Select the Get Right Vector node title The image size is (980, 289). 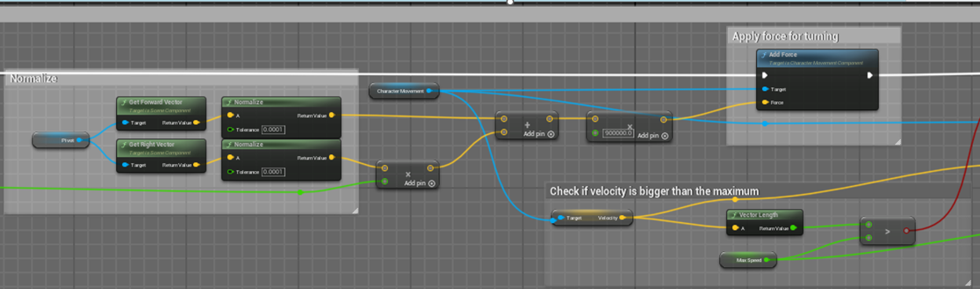(x=152, y=144)
